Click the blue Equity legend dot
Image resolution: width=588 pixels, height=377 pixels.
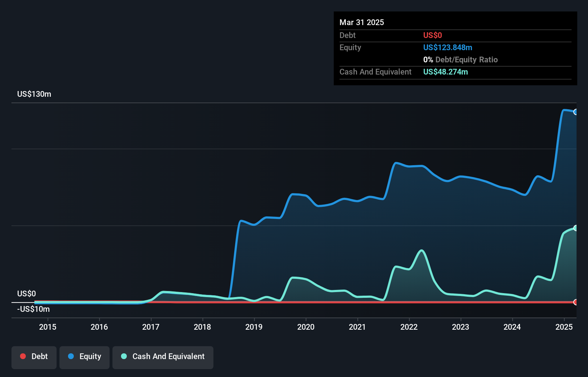(x=71, y=356)
